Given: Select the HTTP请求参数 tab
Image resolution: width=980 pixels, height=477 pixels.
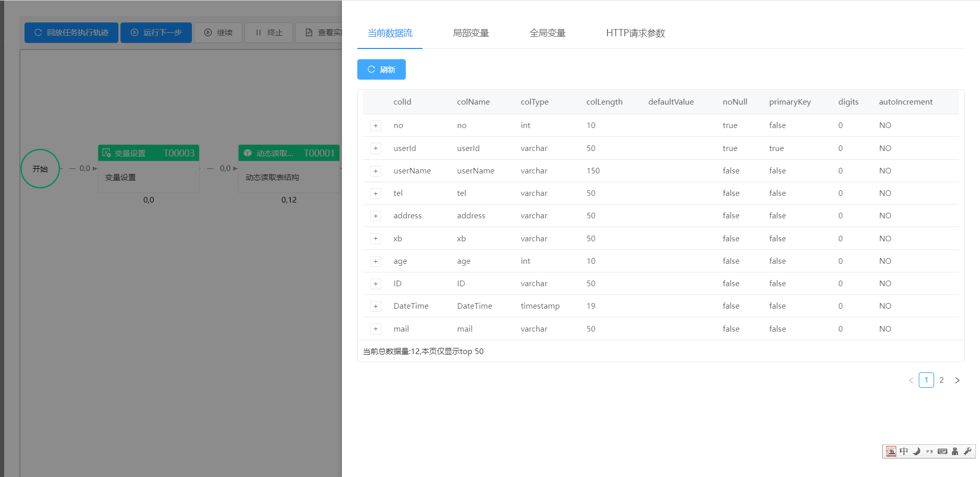Looking at the screenshot, I should (635, 33).
